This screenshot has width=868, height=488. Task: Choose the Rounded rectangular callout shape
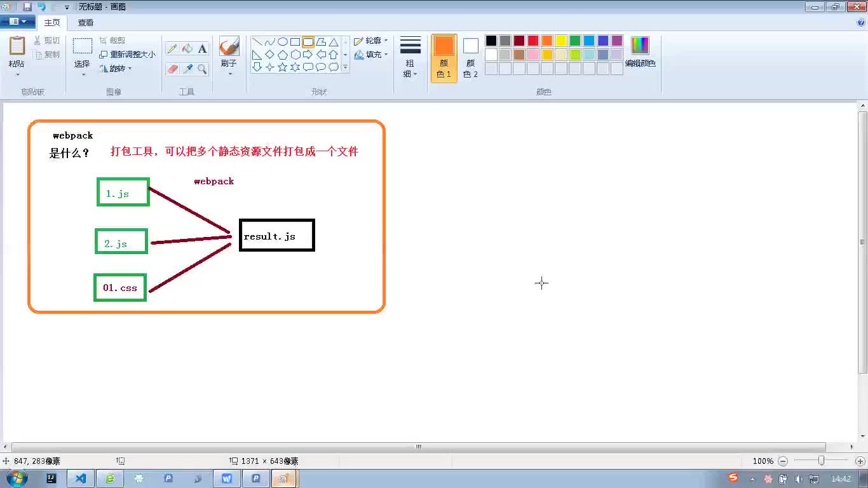308,67
